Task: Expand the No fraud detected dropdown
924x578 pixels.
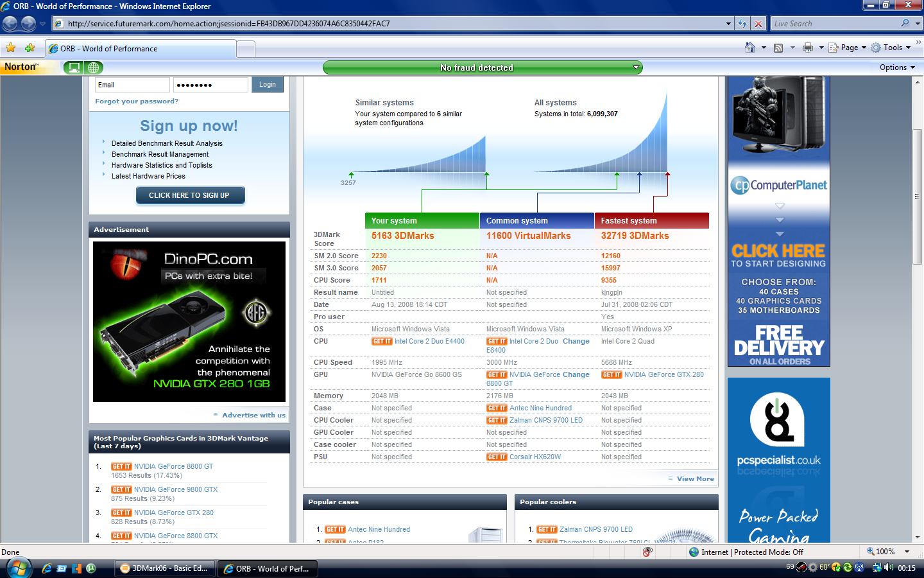Action: pyautogui.click(x=637, y=67)
